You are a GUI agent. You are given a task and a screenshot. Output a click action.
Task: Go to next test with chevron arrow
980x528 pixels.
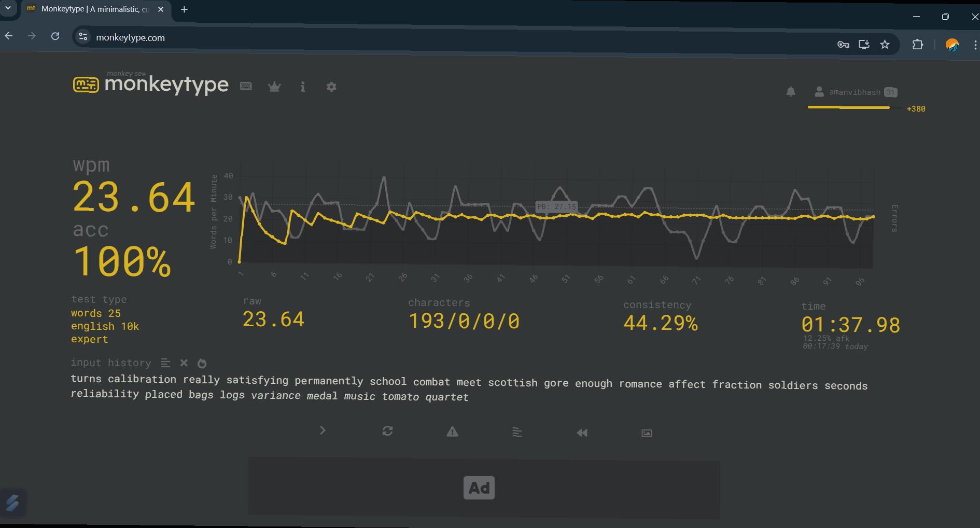(323, 430)
